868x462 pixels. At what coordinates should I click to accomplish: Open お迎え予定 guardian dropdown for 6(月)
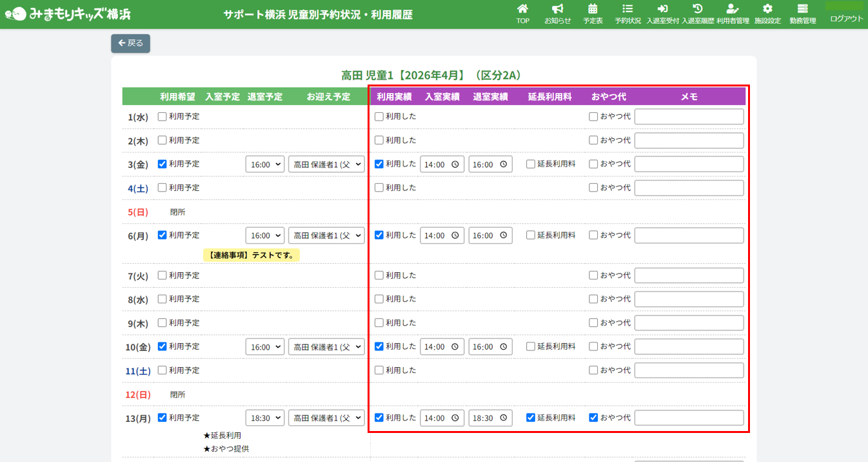(326, 236)
